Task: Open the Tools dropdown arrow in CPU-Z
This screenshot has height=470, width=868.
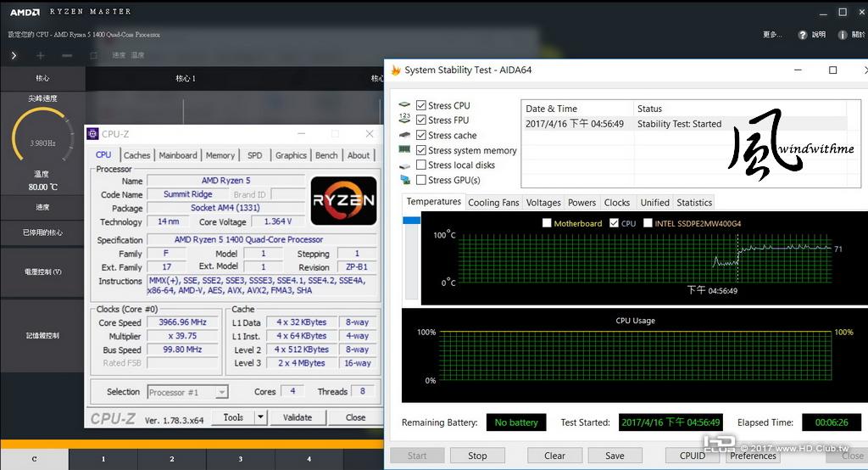Action: click(x=260, y=417)
